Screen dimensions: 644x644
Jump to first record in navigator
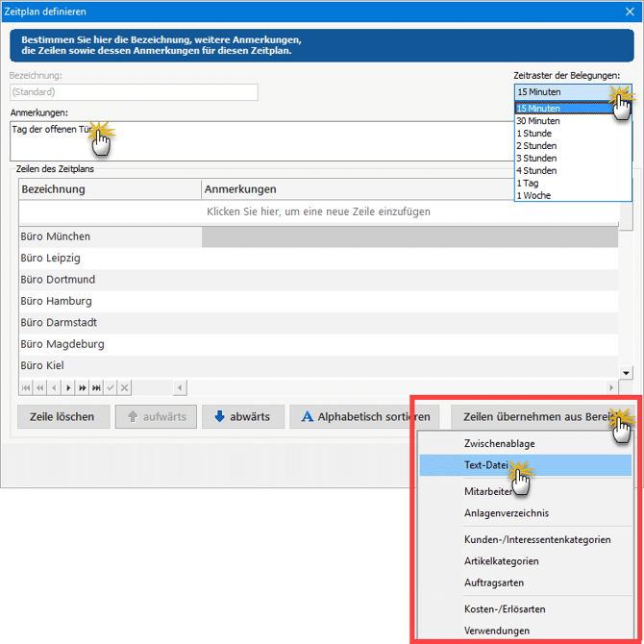[26, 387]
